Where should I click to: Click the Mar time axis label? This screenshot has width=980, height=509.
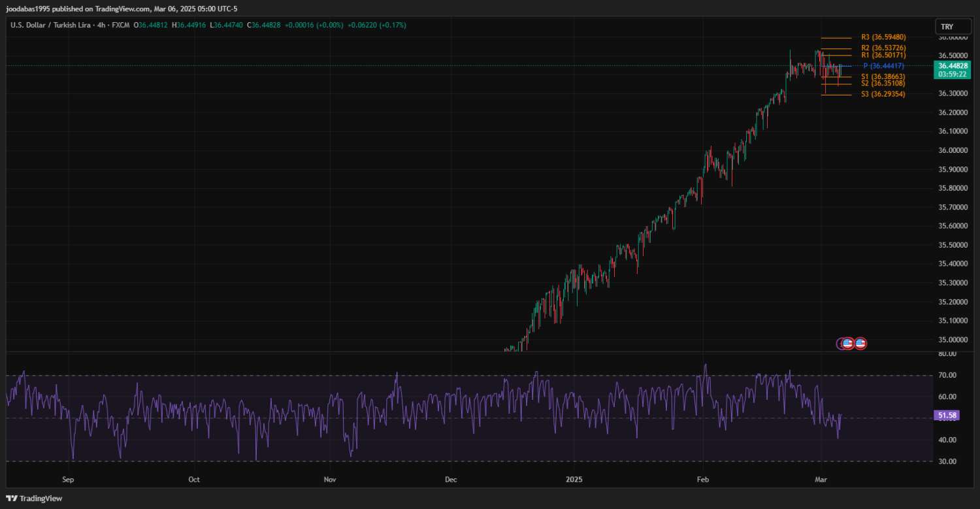(821, 480)
